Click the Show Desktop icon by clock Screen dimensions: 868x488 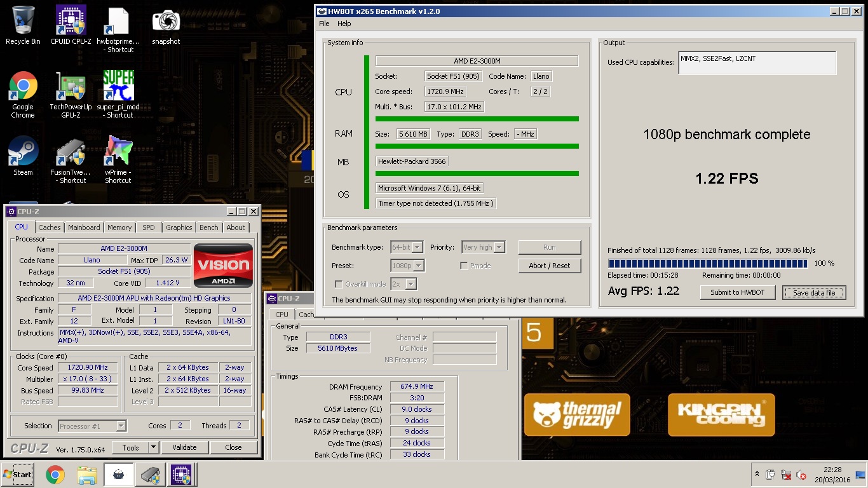click(x=860, y=475)
